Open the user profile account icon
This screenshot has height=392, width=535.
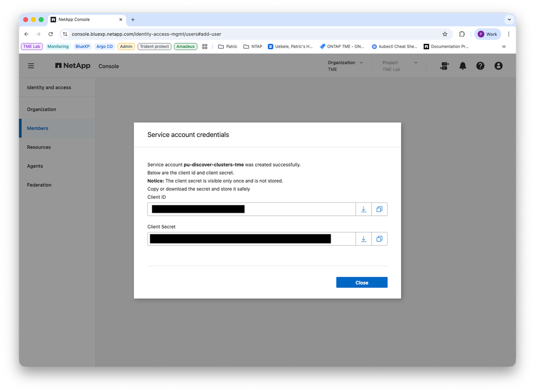[498, 66]
